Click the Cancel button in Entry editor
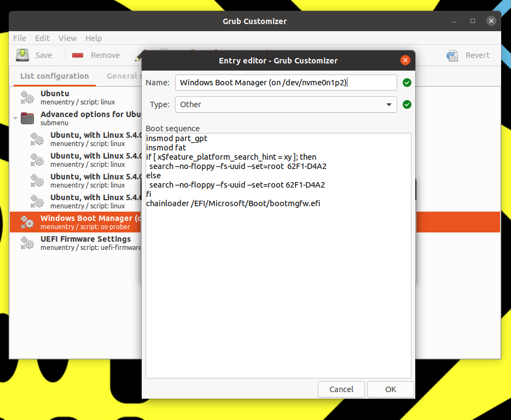 (341, 389)
